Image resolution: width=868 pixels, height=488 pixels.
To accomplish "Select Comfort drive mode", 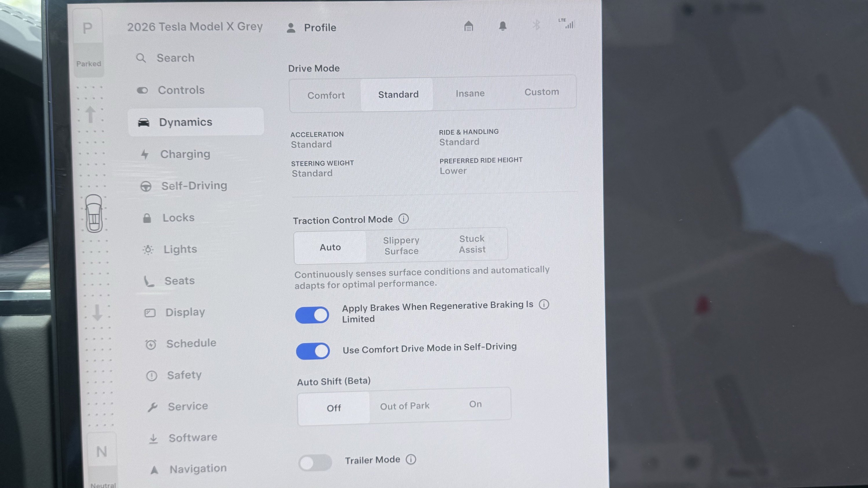I will (x=326, y=95).
